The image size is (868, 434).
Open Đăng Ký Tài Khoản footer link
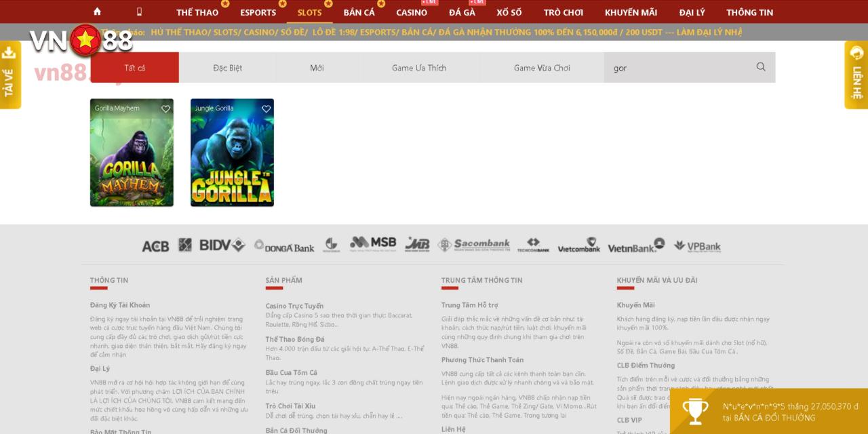(x=120, y=305)
